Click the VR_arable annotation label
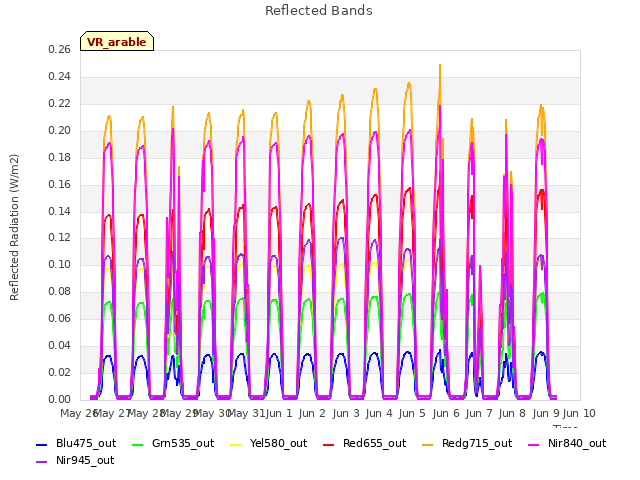This screenshot has width=640, height=480. (117, 42)
